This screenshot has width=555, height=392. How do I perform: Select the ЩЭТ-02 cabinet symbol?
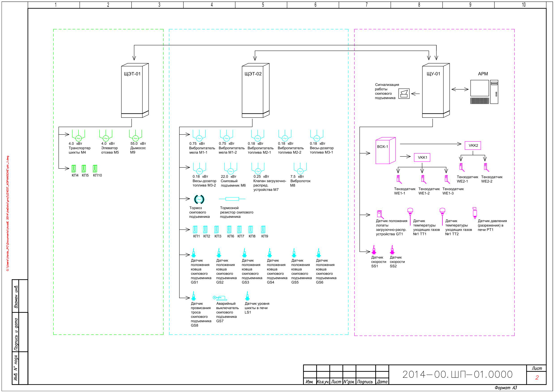tap(255, 90)
